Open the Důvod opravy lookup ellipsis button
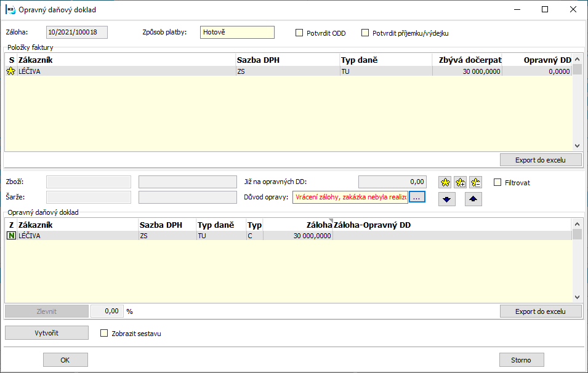588x373 pixels. (x=417, y=197)
